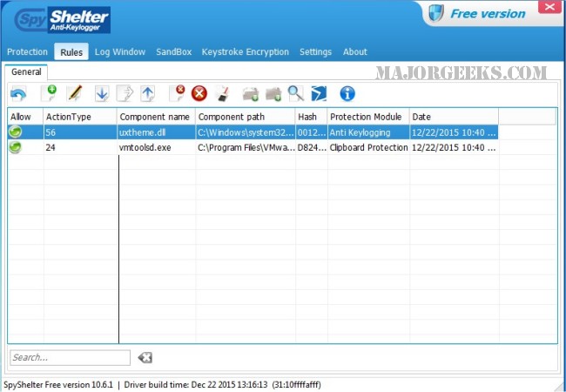Open the SandBox tab
The width and height of the screenshot is (566, 392).
coord(174,52)
